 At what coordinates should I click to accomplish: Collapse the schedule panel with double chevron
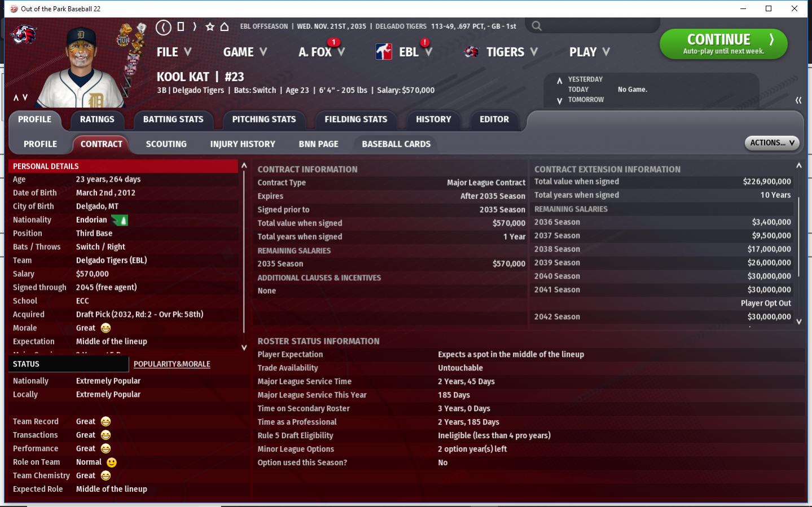click(798, 100)
